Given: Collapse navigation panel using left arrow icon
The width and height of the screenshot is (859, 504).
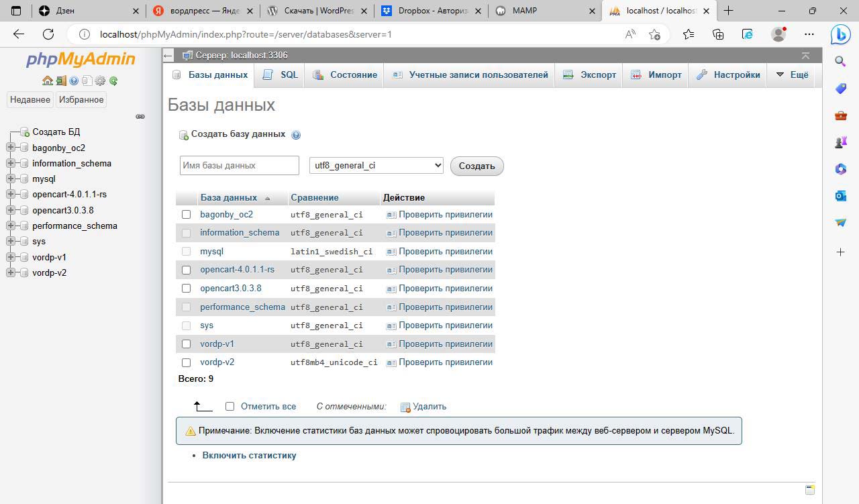Looking at the screenshot, I should click(x=168, y=56).
